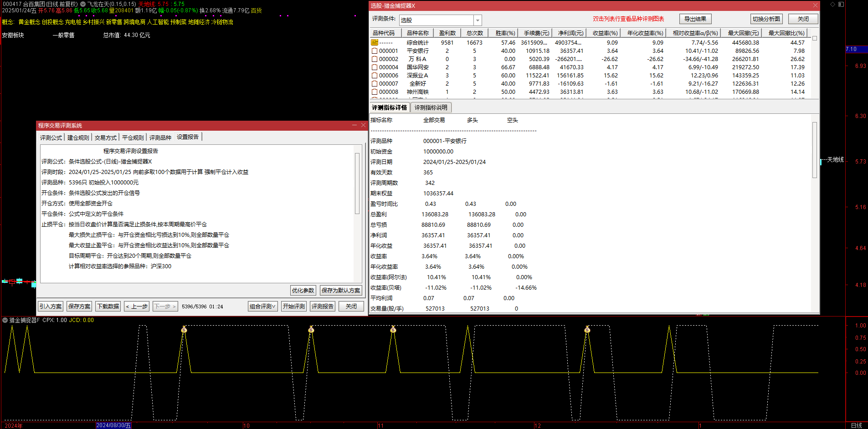
Task: Click the circle icon before 猎金捕捉器F indicator
Action: [5, 320]
